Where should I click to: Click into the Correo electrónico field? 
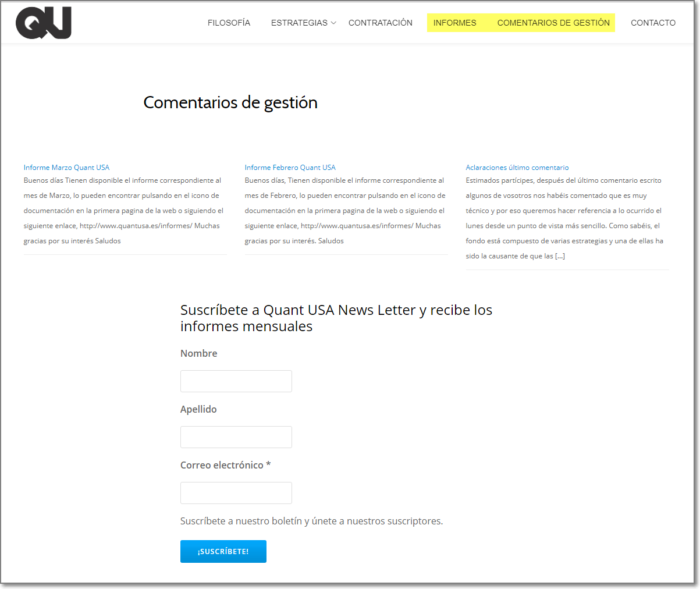tap(236, 493)
